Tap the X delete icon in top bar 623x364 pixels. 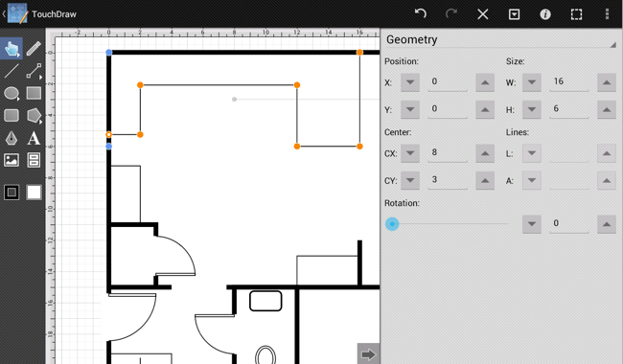point(483,14)
